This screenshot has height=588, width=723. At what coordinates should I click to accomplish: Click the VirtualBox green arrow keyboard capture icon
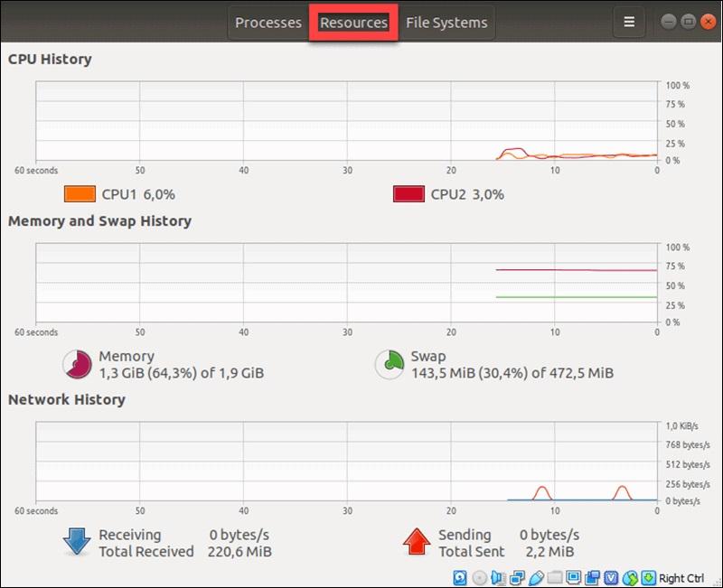click(648, 577)
